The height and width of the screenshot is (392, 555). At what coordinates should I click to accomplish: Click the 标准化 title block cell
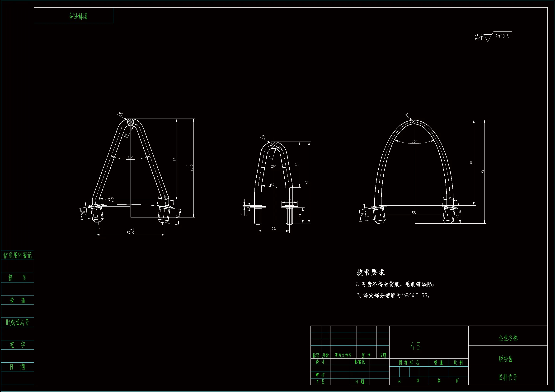coord(359,362)
